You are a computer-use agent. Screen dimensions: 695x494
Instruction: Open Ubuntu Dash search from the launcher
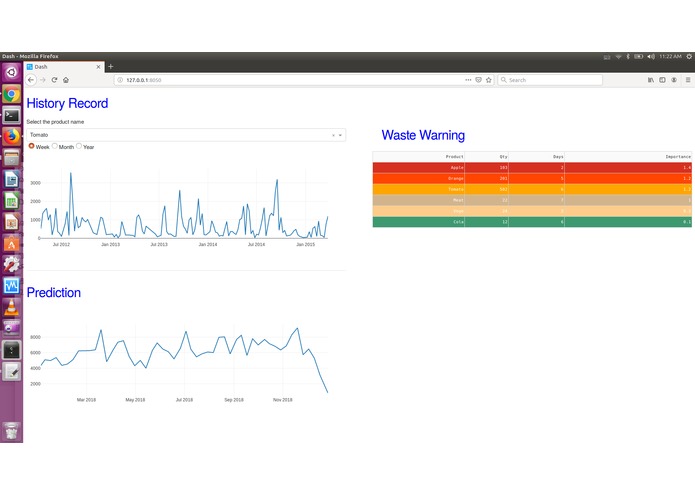click(x=12, y=72)
